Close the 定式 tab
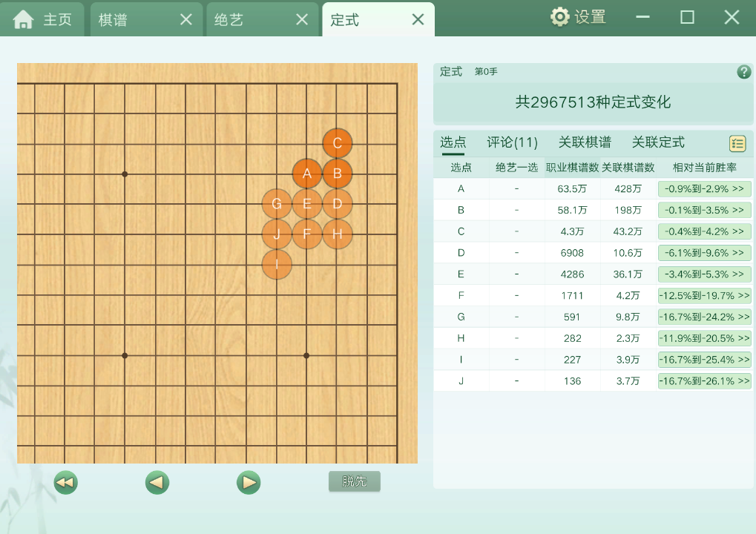The width and height of the screenshot is (756, 534). (x=418, y=19)
